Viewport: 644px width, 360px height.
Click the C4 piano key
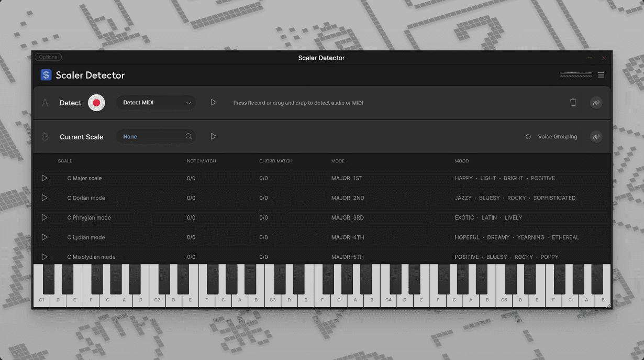(x=388, y=301)
